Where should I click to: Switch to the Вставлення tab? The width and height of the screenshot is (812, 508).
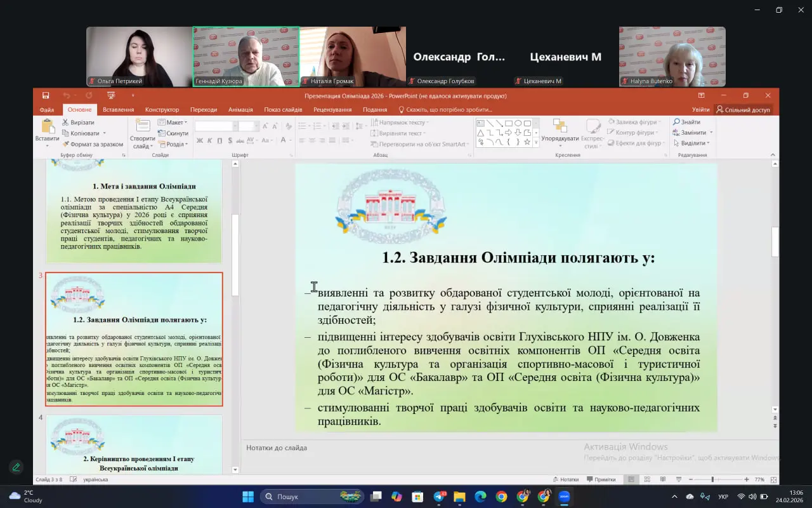click(x=118, y=110)
